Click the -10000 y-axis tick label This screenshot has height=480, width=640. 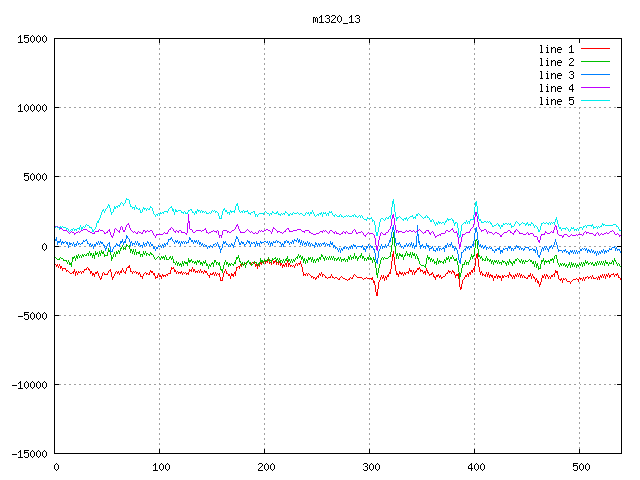pyautogui.click(x=28, y=385)
